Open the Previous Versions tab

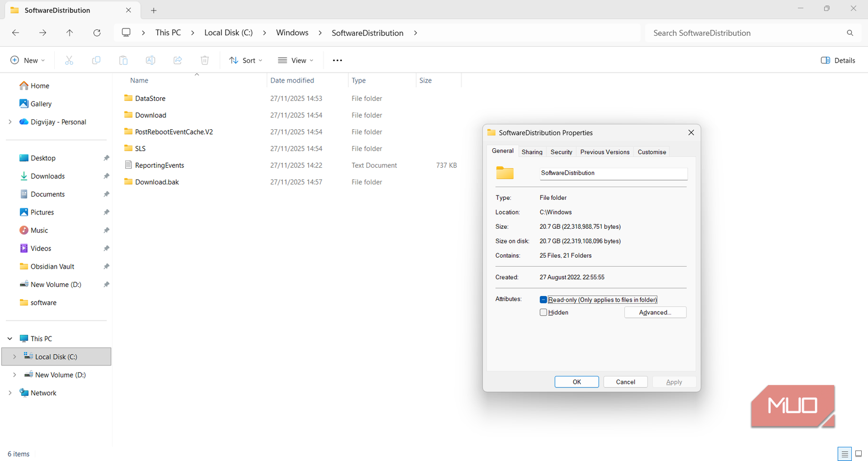click(x=604, y=152)
